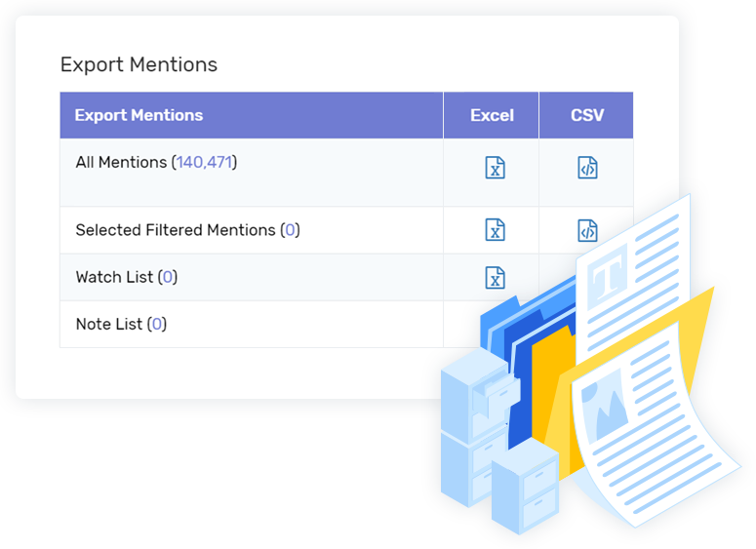Open the Watch List count link
756x549 pixels.
click(168, 277)
